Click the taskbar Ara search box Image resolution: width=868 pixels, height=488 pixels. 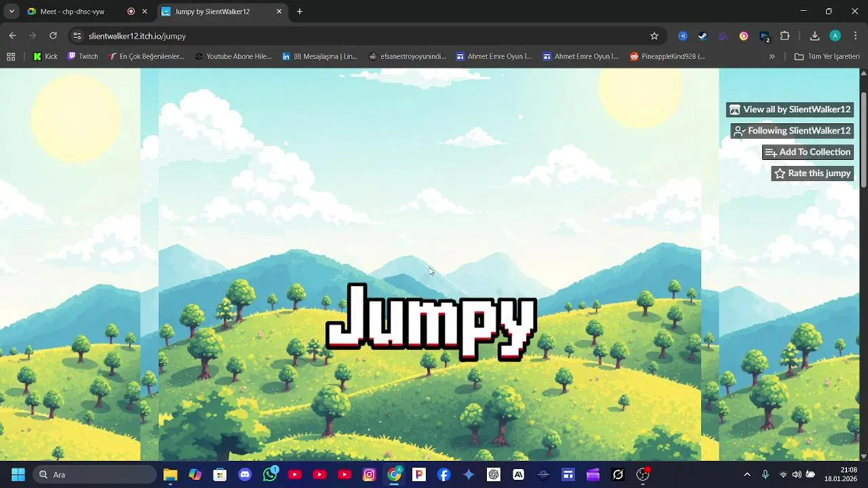(x=95, y=475)
